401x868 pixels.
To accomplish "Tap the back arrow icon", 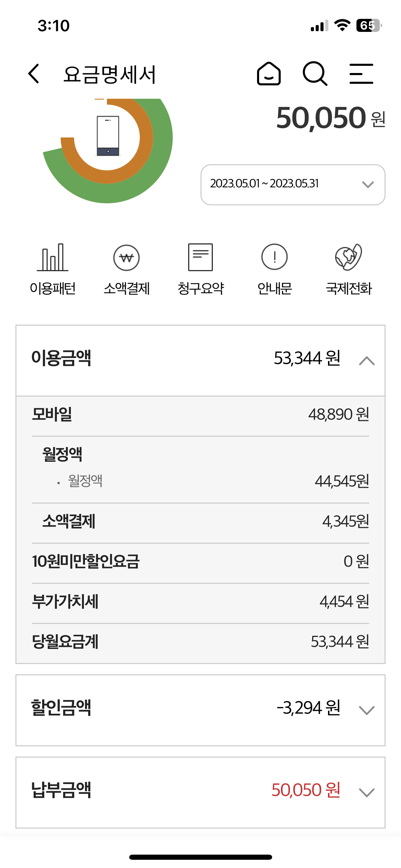I will [x=34, y=74].
